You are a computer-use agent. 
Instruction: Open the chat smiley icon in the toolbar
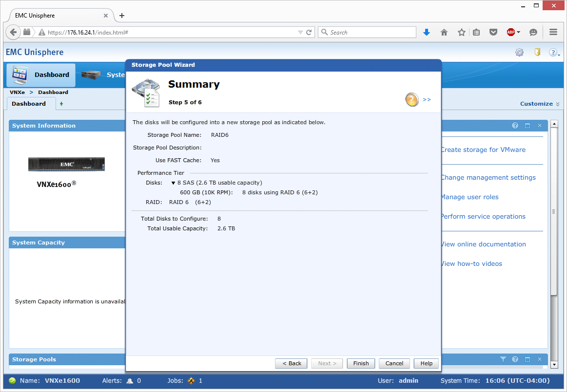(x=533, y=32)
